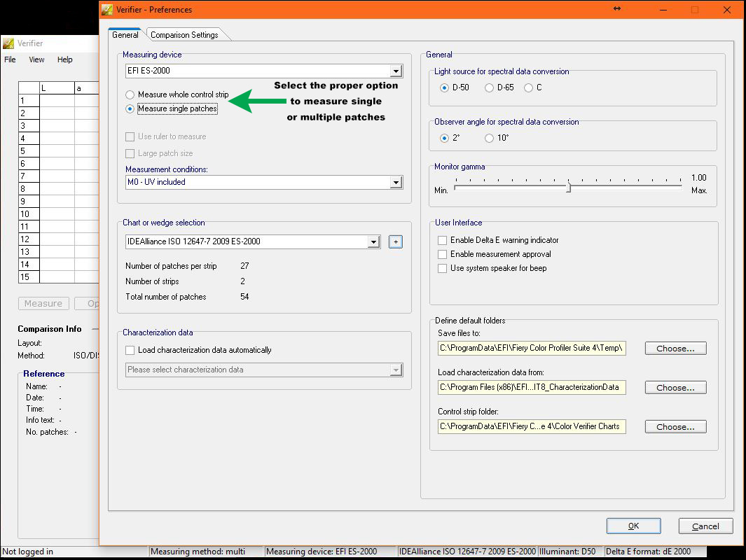Click 'Measuring method: multi' status bar entry
The height and width of the screenshot is (560, 746).
[198, 552]
